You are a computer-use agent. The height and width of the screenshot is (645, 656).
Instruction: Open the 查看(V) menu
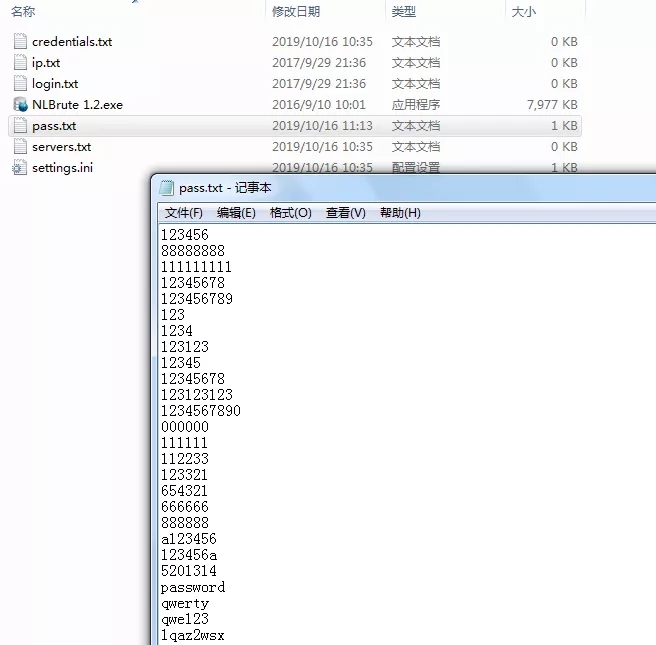pos(346,213)
